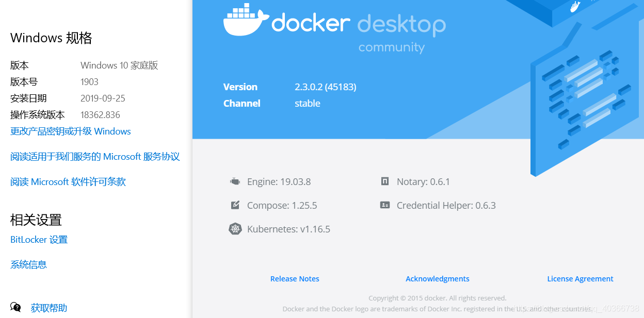Viewport: 644px width, 318px height.
Task: Click the Engine: 19.03.8 text
Action: [x=279, y=182]
